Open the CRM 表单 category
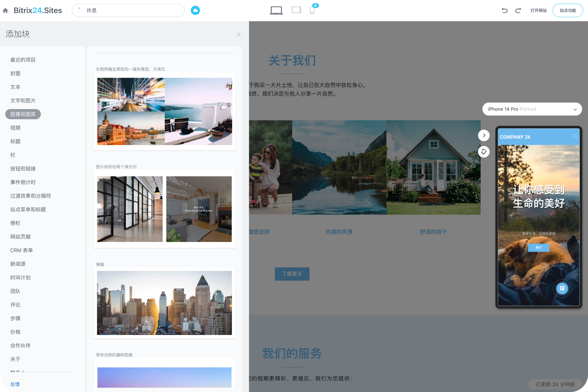The image size is (588, 392). coord(21,250)
